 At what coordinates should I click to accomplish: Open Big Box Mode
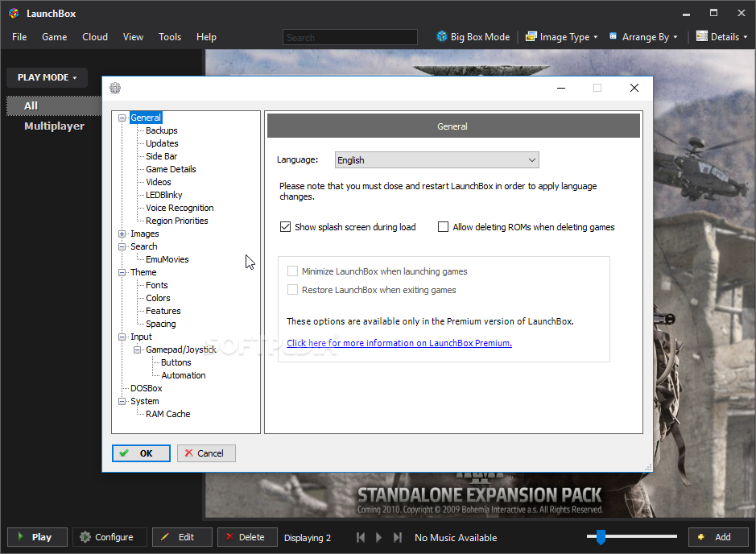pos(473,37)
